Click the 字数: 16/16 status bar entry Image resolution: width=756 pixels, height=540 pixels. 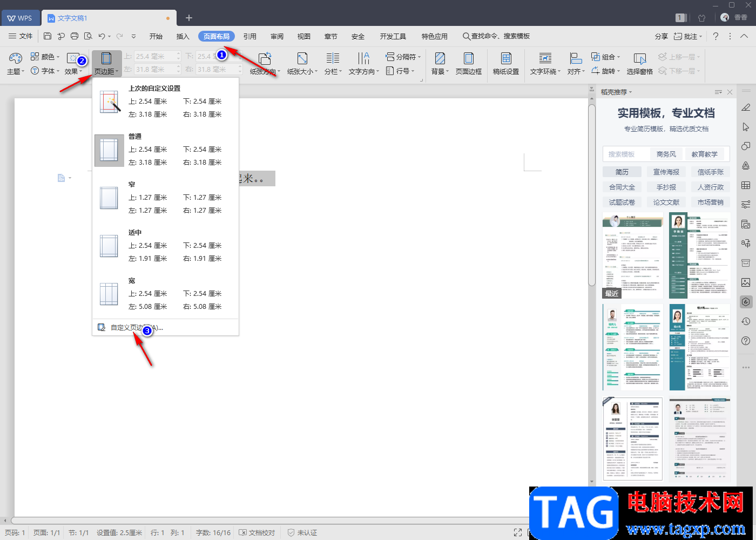(x=213, y=532)
